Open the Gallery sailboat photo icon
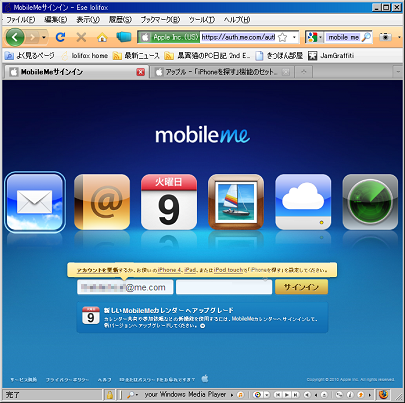The width and height of the screenshot is (405, 403). [236, 202]
